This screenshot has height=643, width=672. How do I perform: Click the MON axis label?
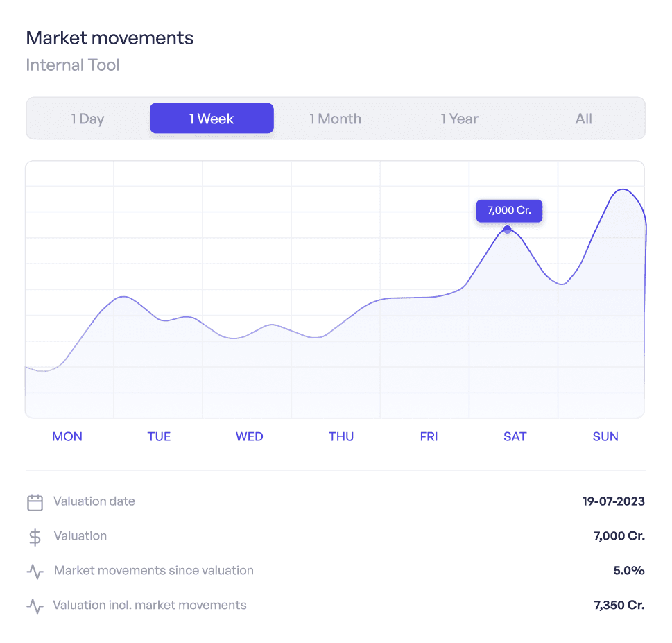[x=67, y=436]
